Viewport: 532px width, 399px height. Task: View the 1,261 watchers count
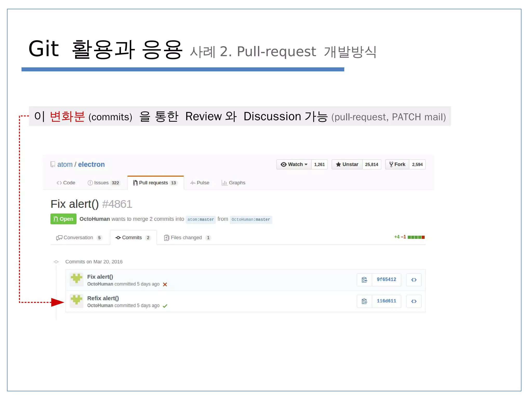tap(319, 164)
